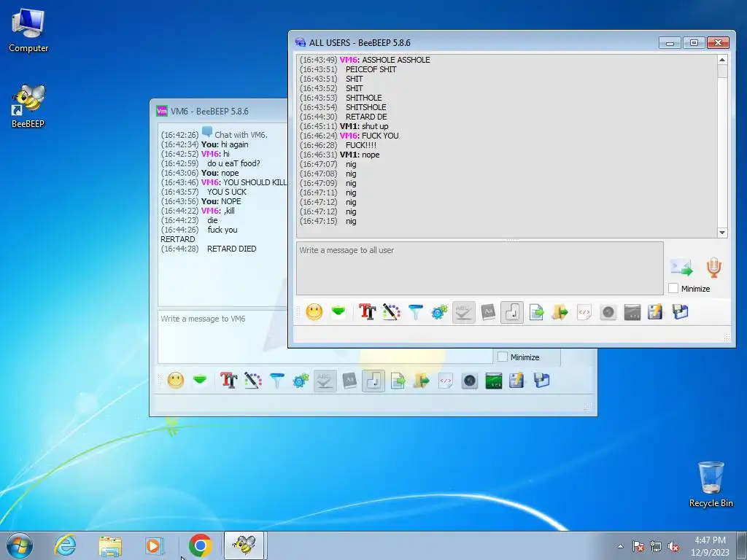Click code snippet icon in ALL USERS toolbar
This screenshot has width=747, height=560.
(x=584, y=312)
